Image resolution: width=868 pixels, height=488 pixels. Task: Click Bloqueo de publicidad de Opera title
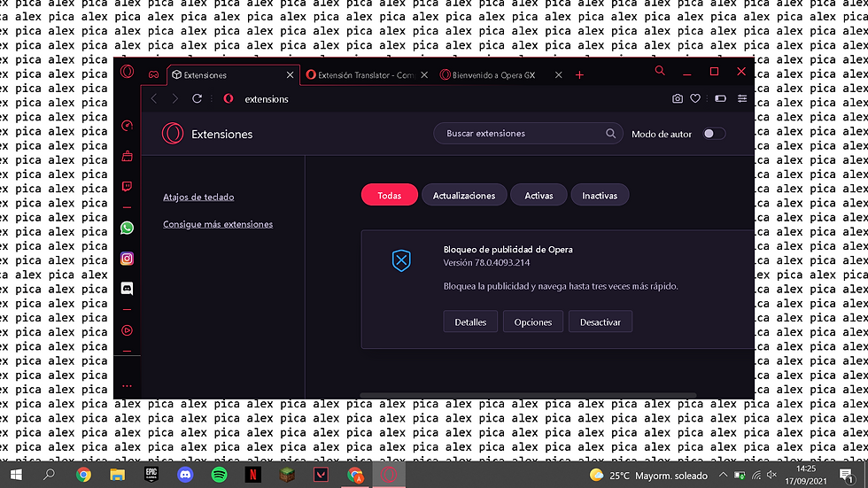coord(508,250)
